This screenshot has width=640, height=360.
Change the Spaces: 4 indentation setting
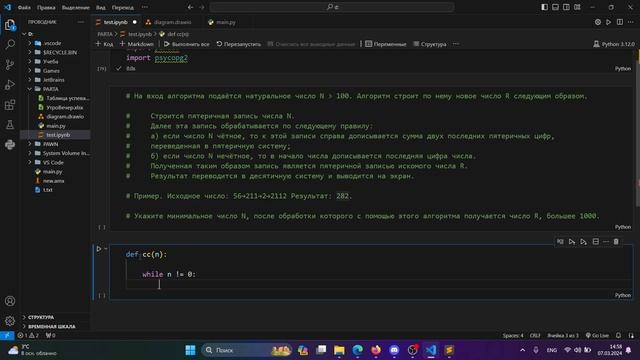point(513,336)
